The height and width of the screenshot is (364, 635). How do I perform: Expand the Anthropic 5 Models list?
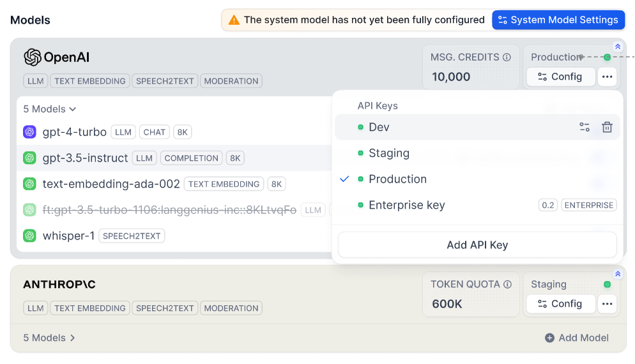point(50,338)
